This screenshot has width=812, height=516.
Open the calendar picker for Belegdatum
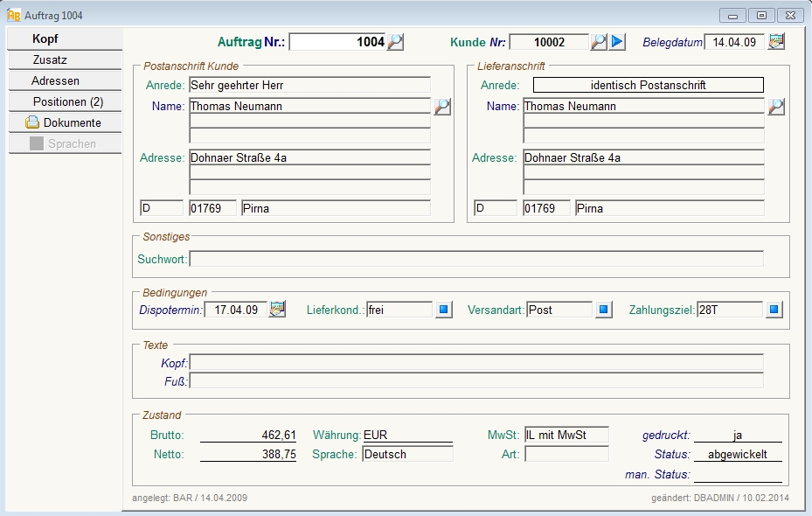(776, 42)
